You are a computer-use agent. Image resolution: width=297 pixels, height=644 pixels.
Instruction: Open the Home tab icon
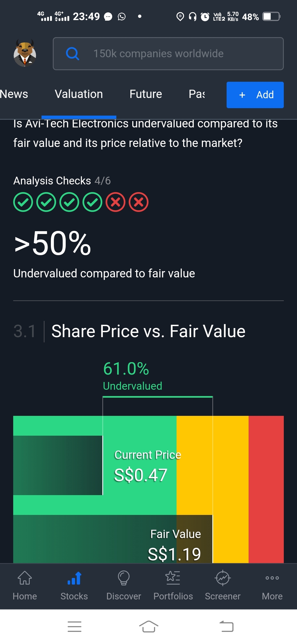tap(25, 578)
